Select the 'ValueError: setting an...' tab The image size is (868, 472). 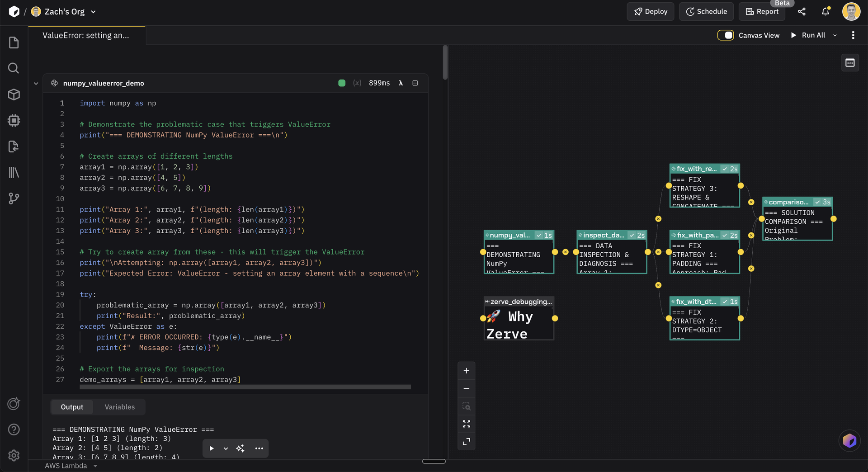click(x=86, y=35)
